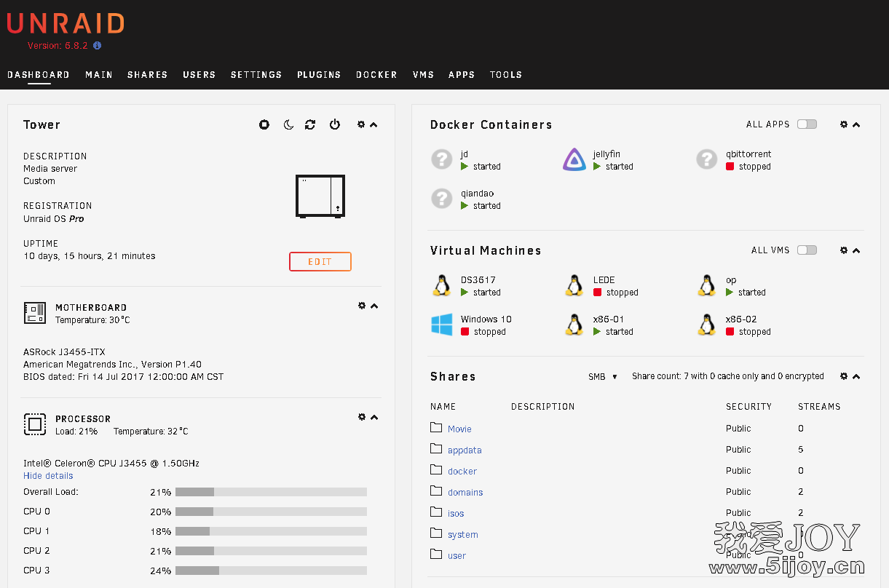Go to the Plugins menu tab
Viewport: 889px width, 588px height.
click(x=319, y=74)
